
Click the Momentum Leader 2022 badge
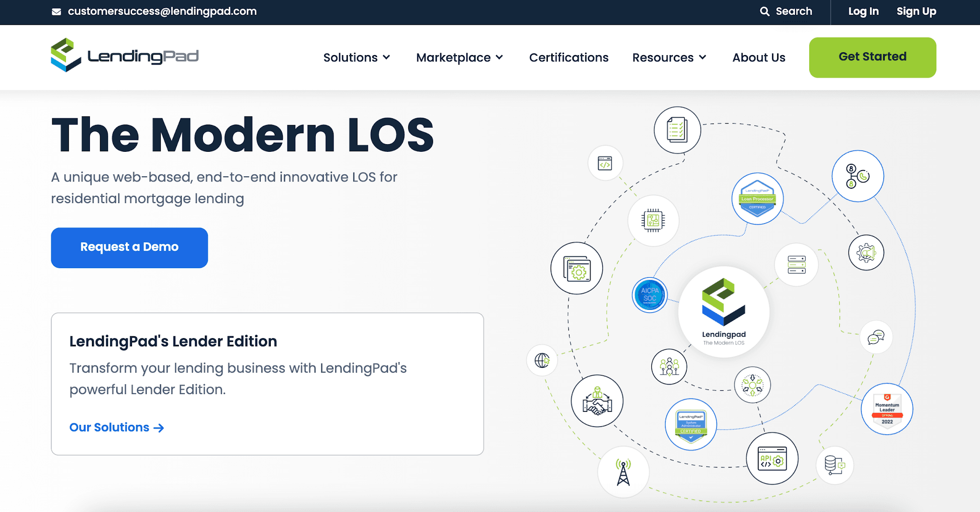pos(887,409)
